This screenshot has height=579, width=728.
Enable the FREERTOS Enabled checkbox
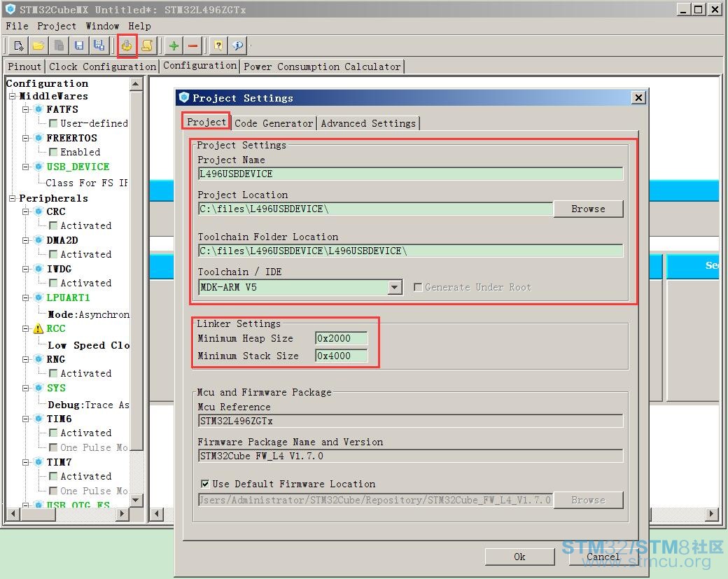[53, 152]
